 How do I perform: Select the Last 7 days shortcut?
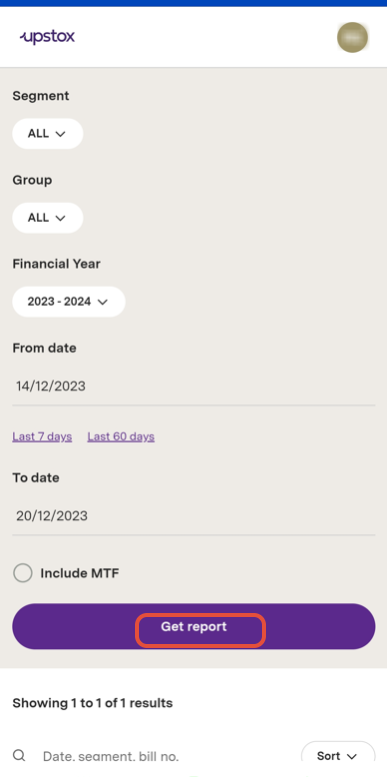pos(42,437)
